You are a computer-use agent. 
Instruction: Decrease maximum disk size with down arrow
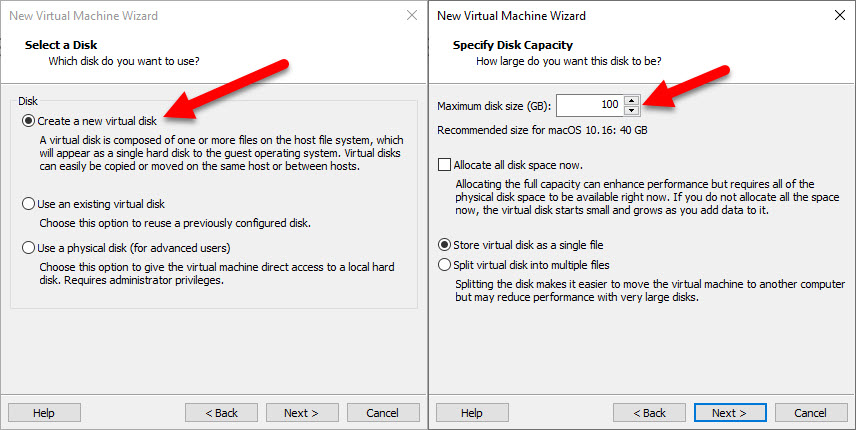(632, 110)
